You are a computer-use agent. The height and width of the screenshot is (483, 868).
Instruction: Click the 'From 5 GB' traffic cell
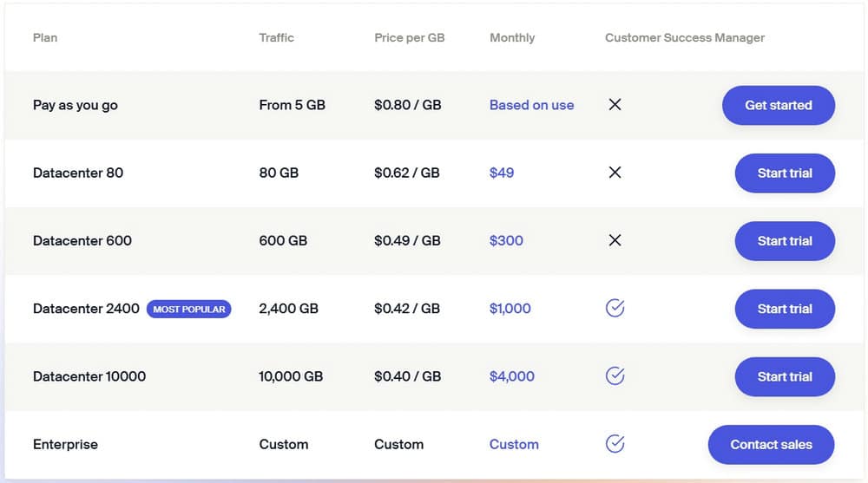pos(292,105)
